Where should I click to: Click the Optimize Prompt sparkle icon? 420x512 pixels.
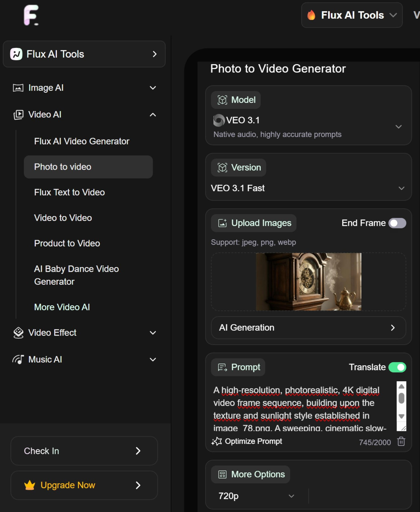pos(217,441)
